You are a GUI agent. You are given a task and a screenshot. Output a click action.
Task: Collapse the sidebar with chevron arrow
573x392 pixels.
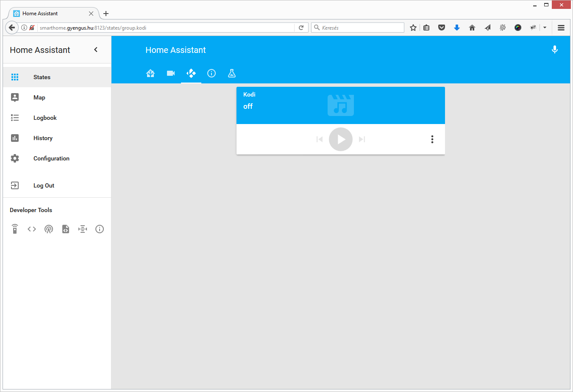coord(96,50)
